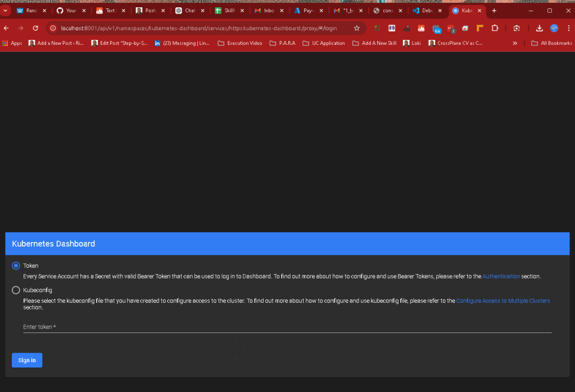Open CrossPlane CV as C bookmark
Screen dimensions: 575x392
click(x=456, y=43)
